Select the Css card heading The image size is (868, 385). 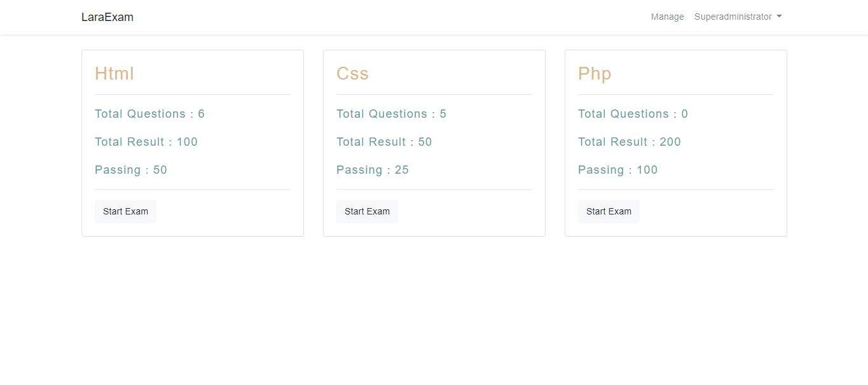pos(352,74)
